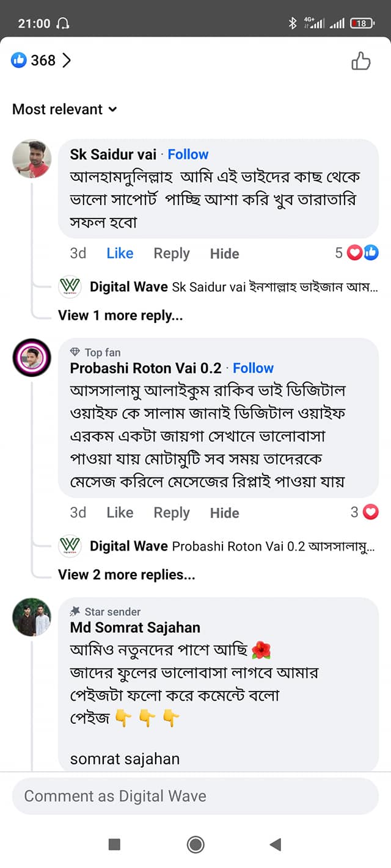Like Probashi Roton Vai's comment

click(x=120, y=513)
